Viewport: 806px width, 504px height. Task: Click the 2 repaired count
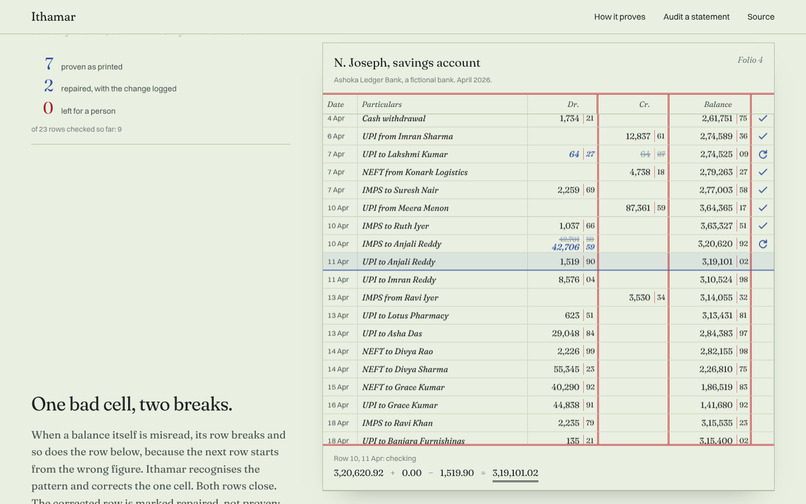point(49,86)
